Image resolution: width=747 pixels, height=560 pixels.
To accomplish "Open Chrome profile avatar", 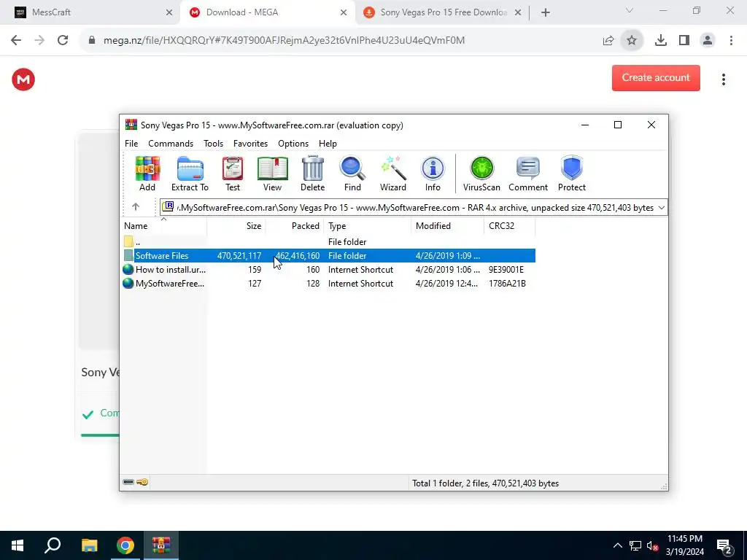I will coord(708,41).
